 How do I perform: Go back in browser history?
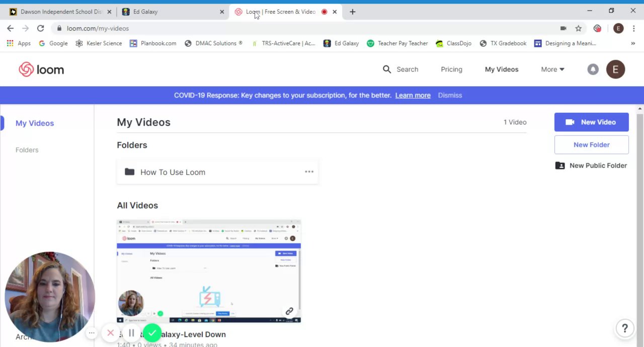pos(11,28)
